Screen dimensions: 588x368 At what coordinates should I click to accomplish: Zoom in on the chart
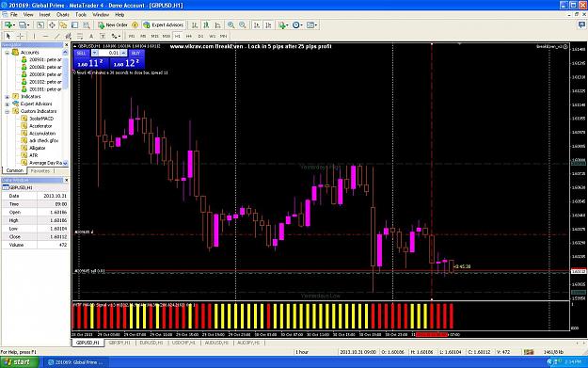[x=231, y=25]
